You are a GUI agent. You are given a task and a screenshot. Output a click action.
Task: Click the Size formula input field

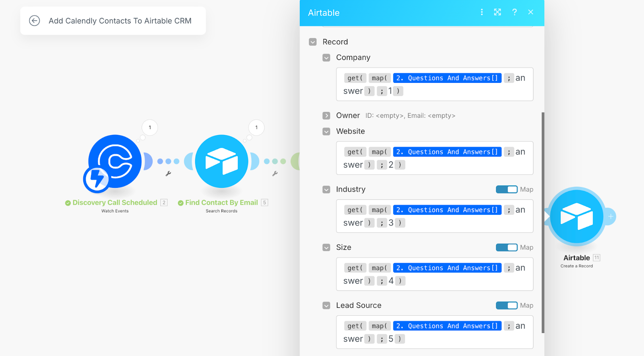(x=435, y=274)
